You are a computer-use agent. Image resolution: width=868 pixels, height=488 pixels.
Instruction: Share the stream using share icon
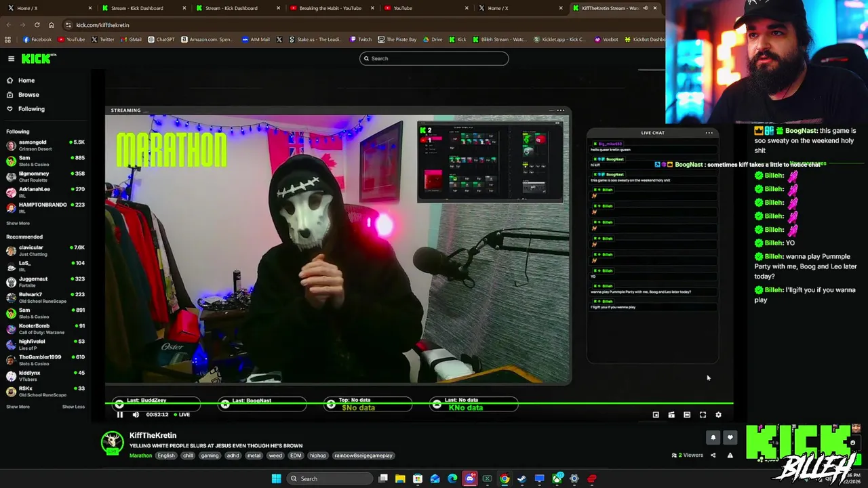tap(713, 455)
